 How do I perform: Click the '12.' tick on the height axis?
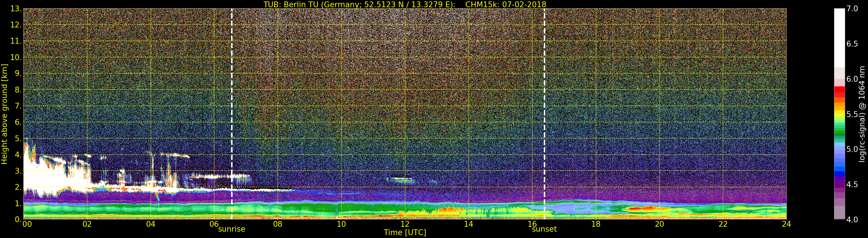[16, 25]
